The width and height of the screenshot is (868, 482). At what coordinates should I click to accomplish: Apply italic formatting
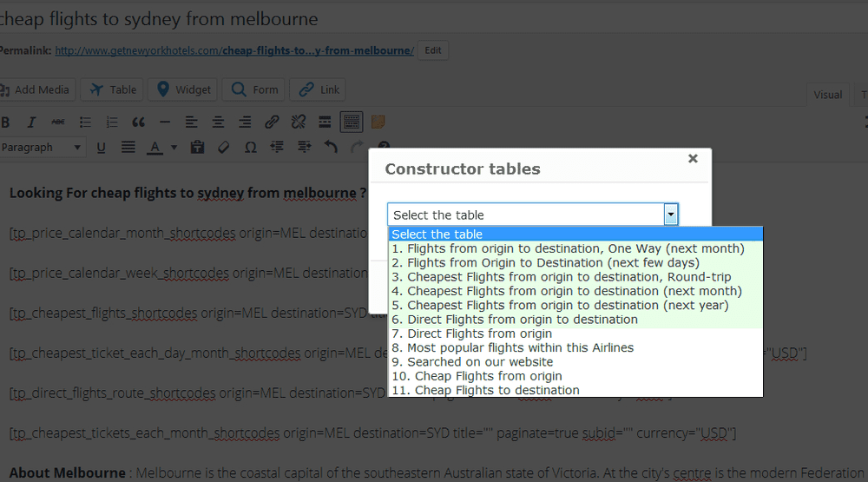[x=31, y=122]
